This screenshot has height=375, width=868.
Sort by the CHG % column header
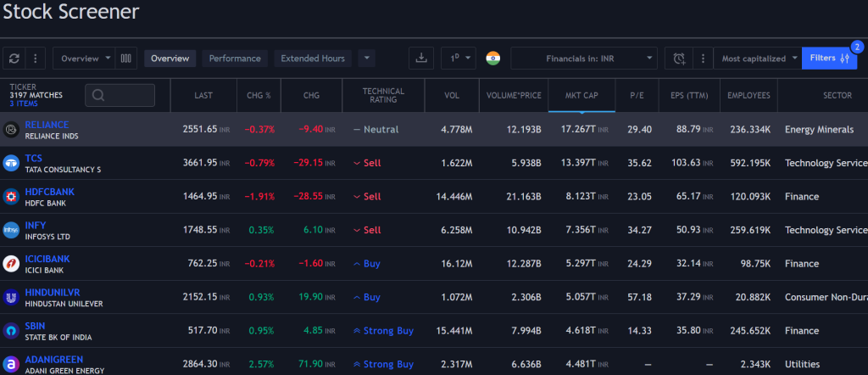[259, 95]
